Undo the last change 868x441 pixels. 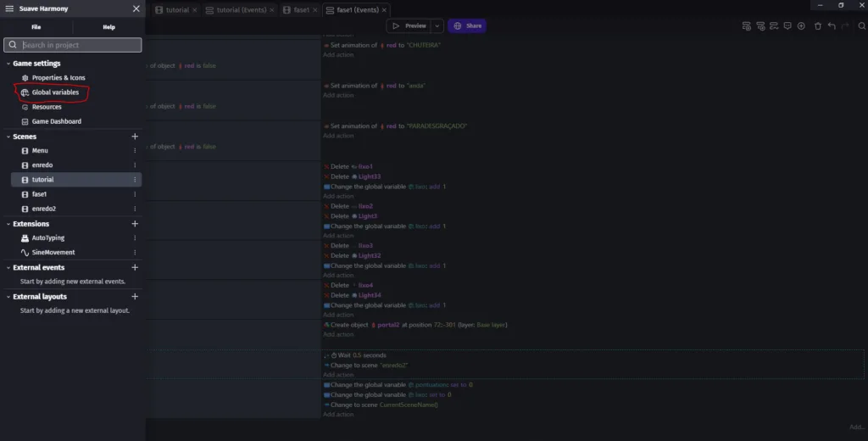[832, 26]
